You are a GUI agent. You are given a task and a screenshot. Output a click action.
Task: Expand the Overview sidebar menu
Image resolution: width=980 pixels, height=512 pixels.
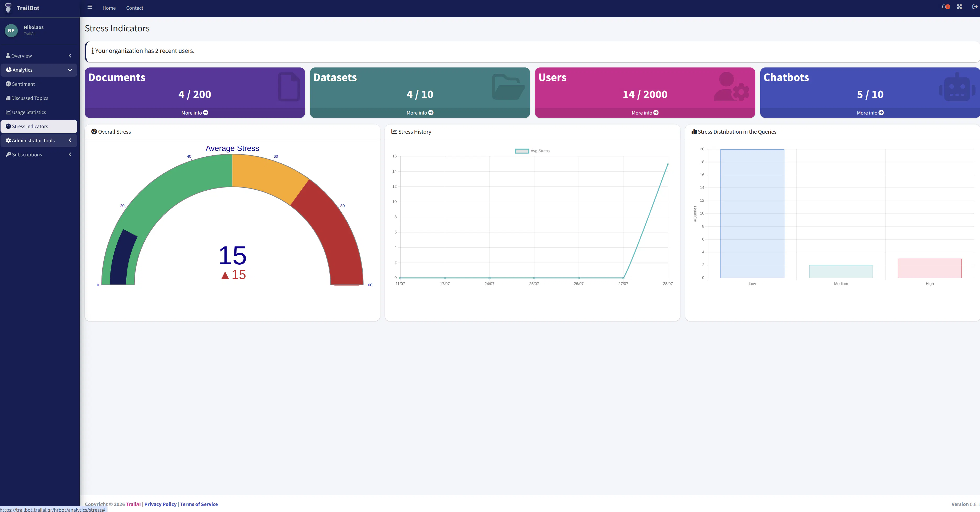coord(39,55)
